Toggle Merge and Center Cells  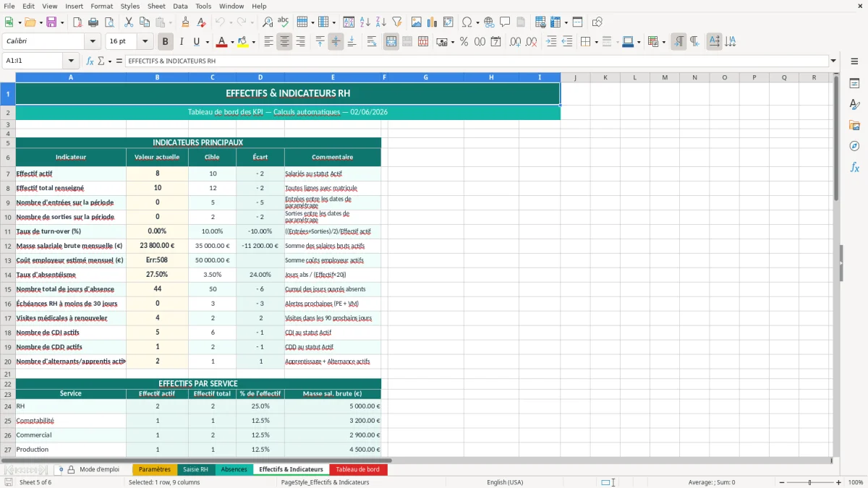pos(391,42)
